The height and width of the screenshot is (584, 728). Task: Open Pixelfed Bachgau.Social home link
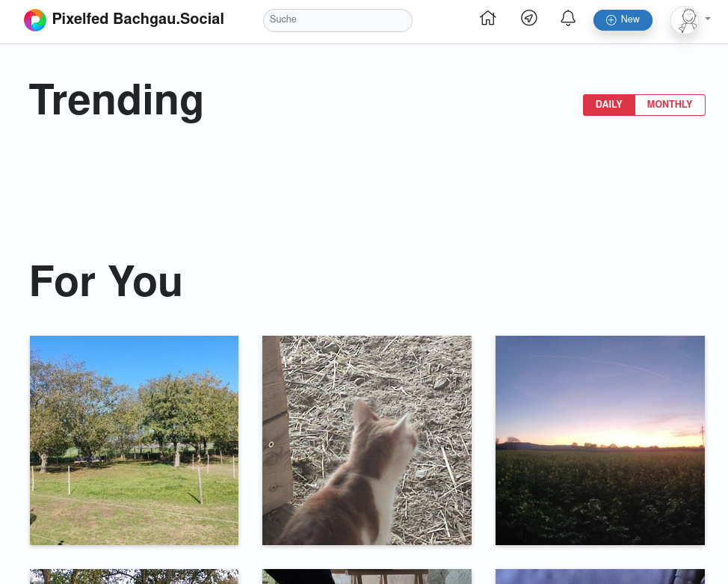coord(138,19)
